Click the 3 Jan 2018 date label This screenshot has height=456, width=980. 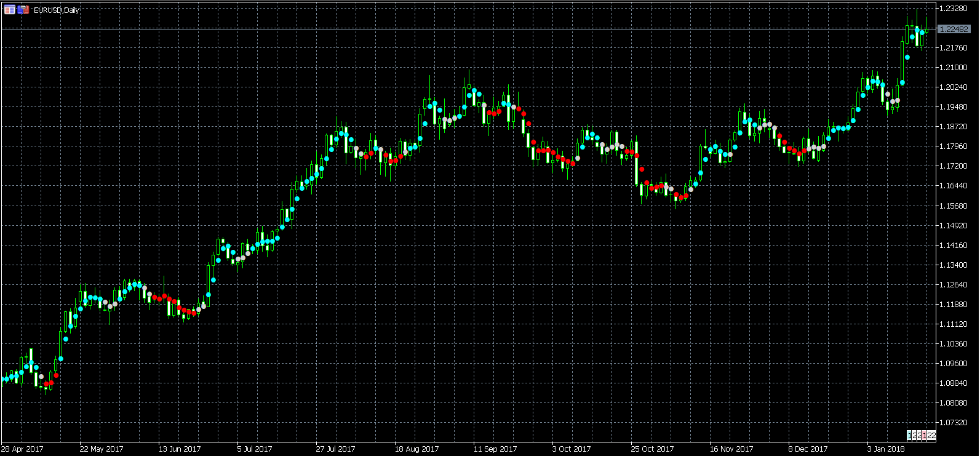886,449
